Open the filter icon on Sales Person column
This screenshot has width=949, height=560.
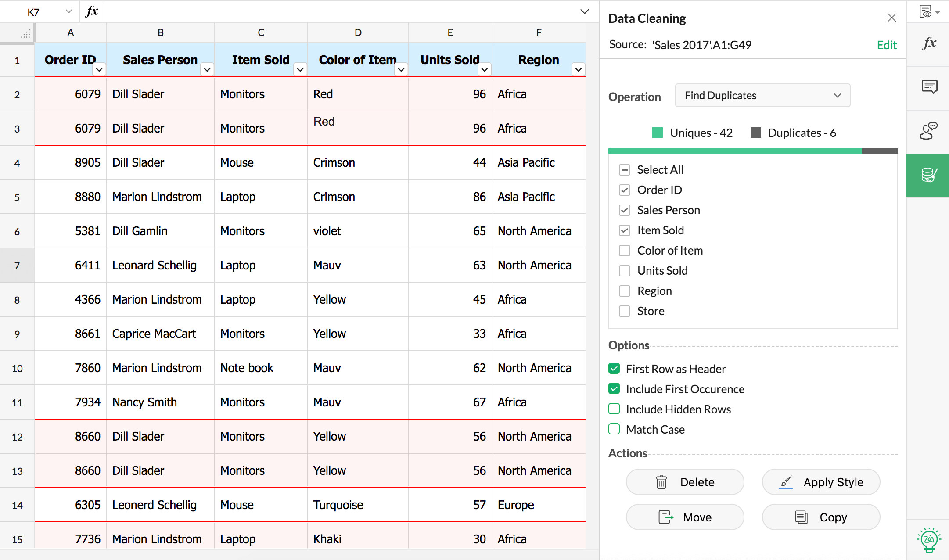pyautogui.click(x=207, y=69)
